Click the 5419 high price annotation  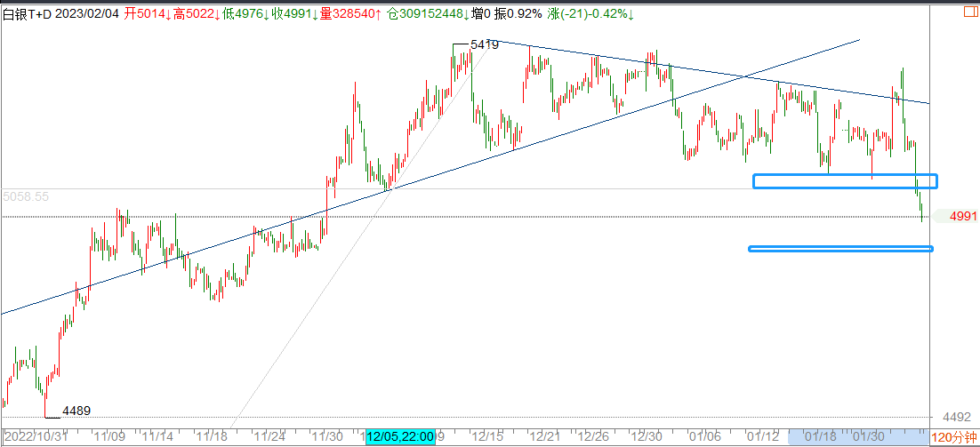pos(485,45)
